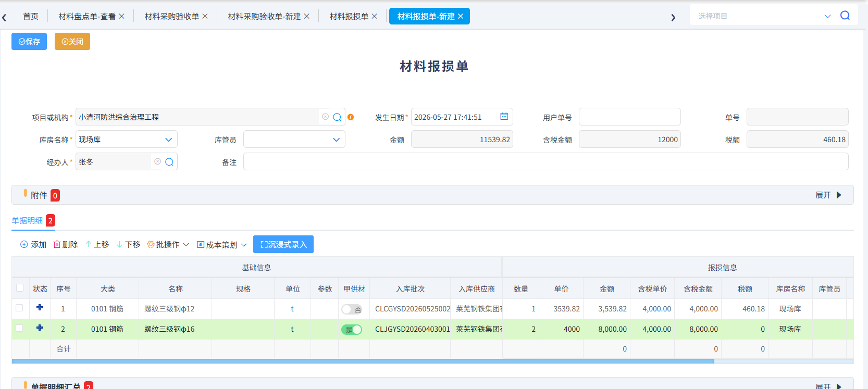Viewport: 868px width, 389px height.
Task: Expand the 附件 section
Action: [828, 195]
